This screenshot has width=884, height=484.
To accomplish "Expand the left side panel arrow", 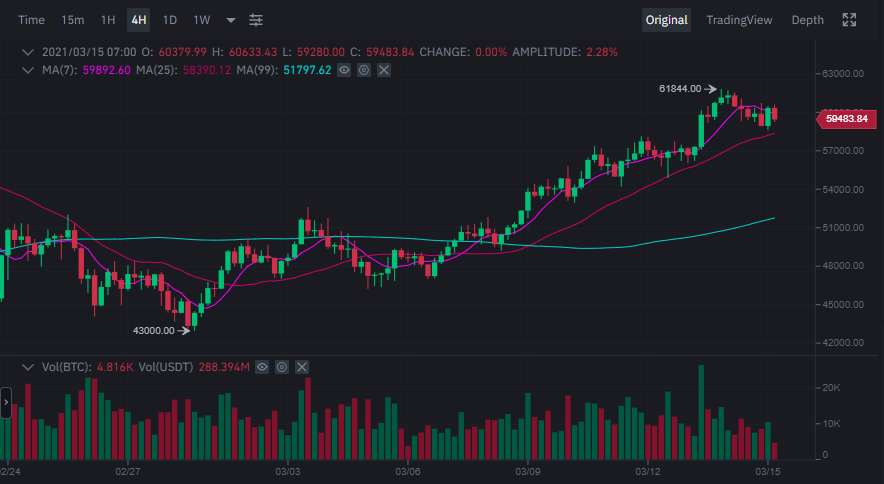I will coord(6,402).
